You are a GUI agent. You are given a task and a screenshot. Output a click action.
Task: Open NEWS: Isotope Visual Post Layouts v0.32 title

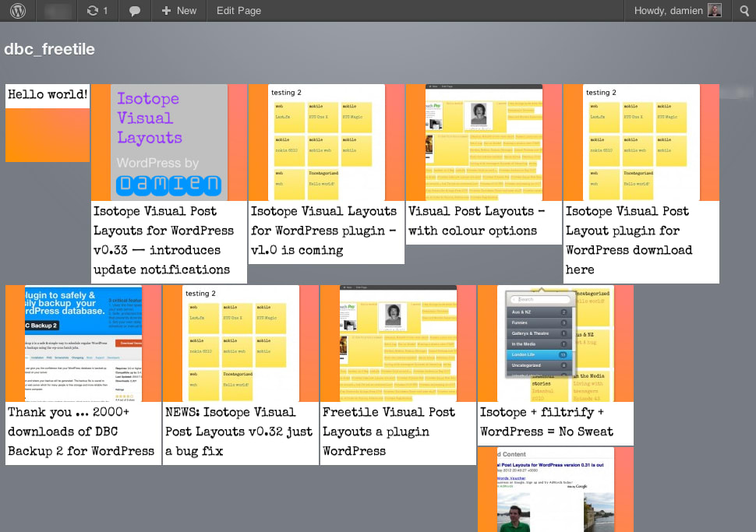point(238,432)
